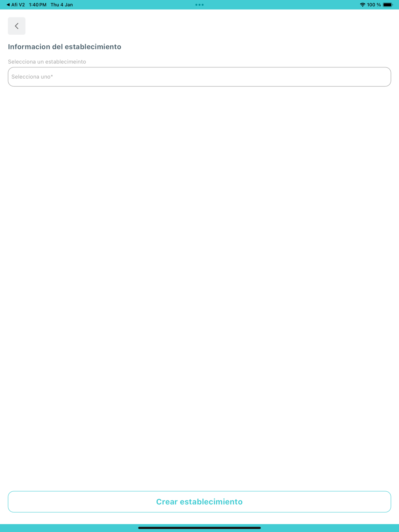Go back using the chevron button

pyautogui.click(x=17, y=26)
